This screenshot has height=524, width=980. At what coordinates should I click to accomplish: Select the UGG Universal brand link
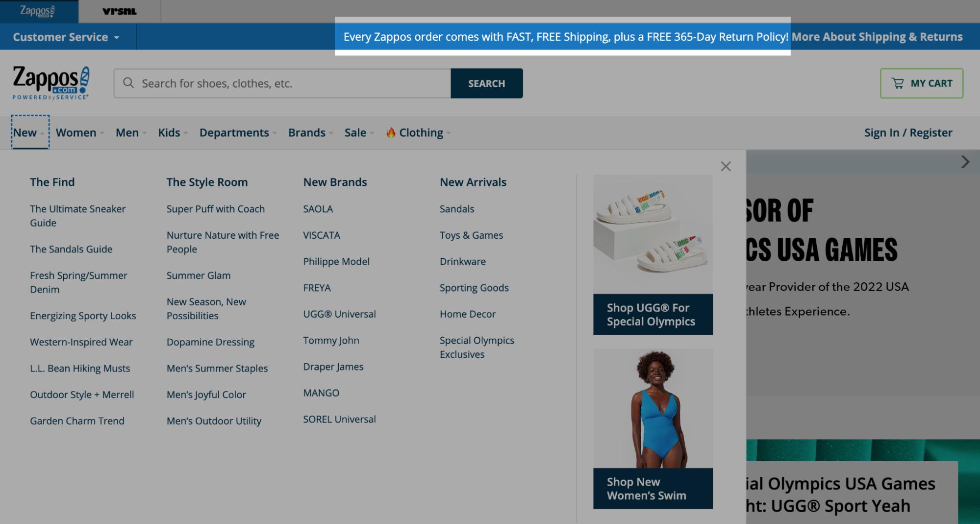pos(339,314)
